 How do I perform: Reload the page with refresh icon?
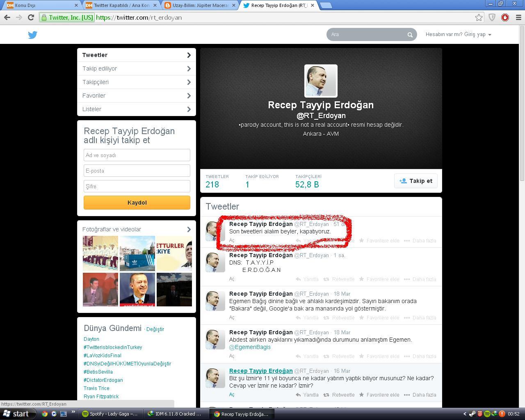click(31, 18)
